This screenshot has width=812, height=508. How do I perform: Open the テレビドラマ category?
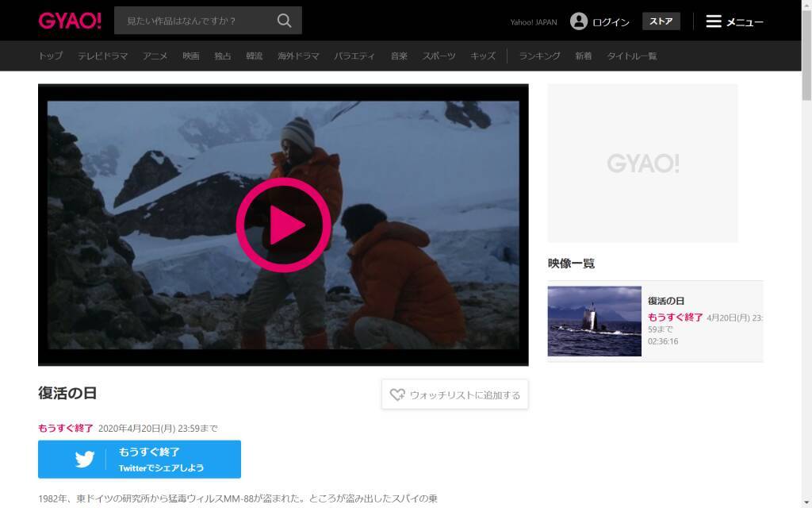pyautogui.click(x=102, y=56)
